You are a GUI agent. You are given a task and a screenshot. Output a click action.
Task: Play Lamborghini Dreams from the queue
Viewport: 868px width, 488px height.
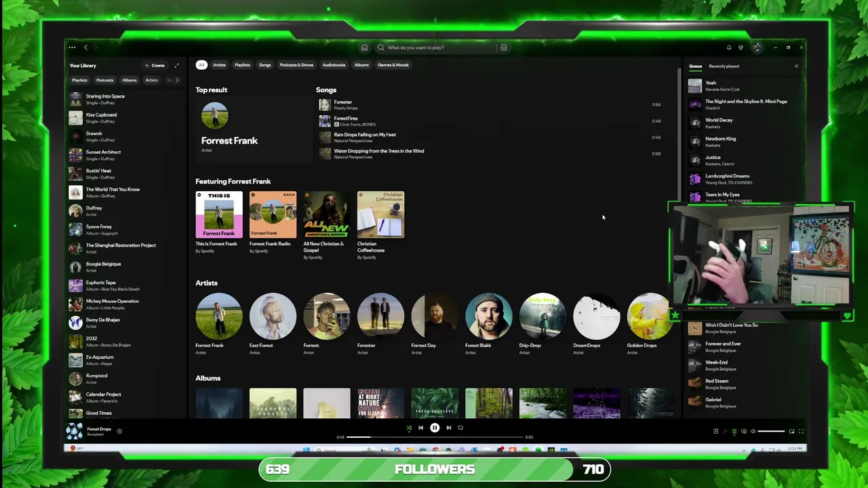tap(745, 179)
